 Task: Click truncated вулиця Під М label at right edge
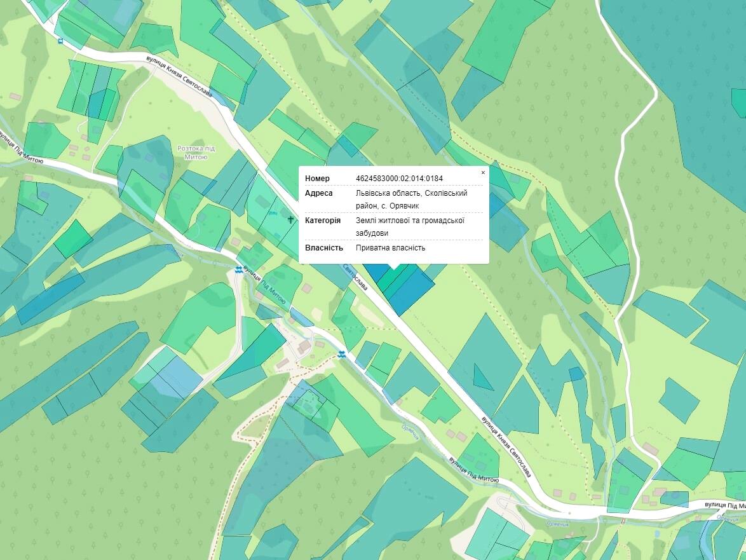(725, 505)
